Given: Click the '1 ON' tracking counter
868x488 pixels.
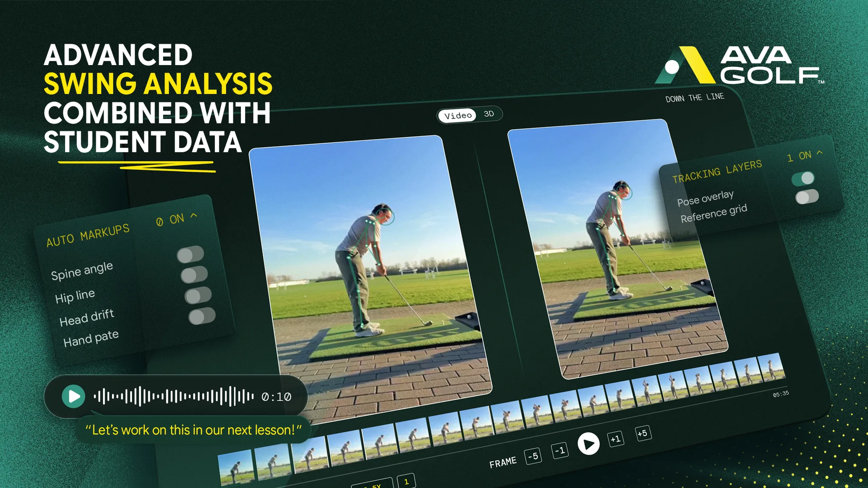Looking at the screenshot, I should [799, 156].
